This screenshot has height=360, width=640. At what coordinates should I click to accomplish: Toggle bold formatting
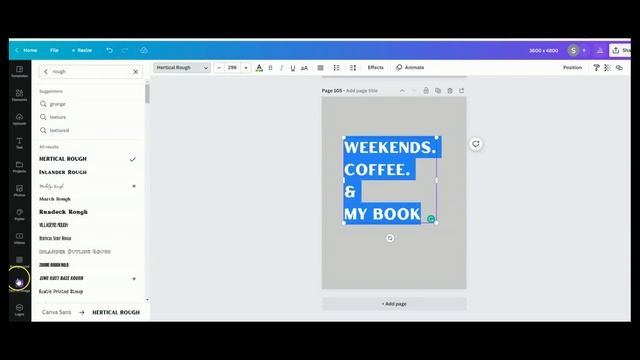tap(270, 68)
